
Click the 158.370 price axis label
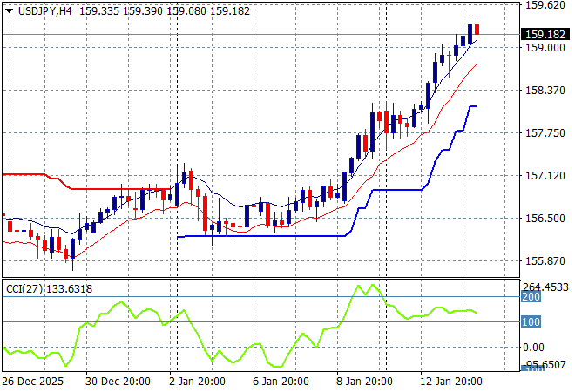(545, 90)
